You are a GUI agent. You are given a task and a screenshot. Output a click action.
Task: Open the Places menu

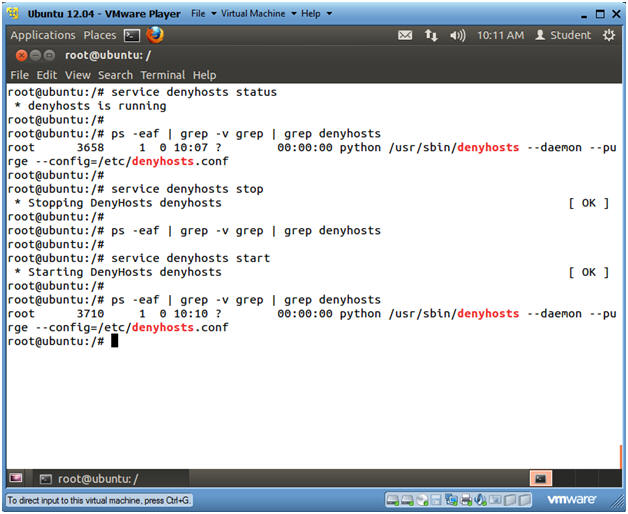click(100, 35)
